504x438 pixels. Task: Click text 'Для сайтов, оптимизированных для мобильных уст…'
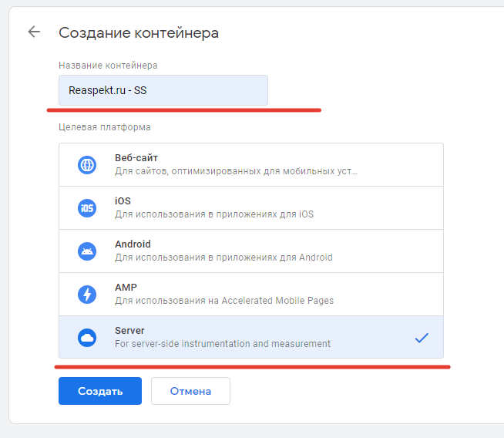tap(237, 171)
